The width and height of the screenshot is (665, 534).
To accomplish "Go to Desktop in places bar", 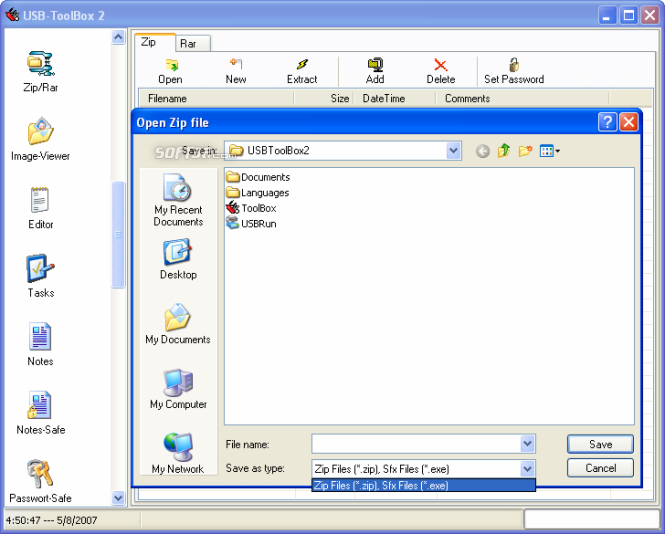I will point(178,259).
